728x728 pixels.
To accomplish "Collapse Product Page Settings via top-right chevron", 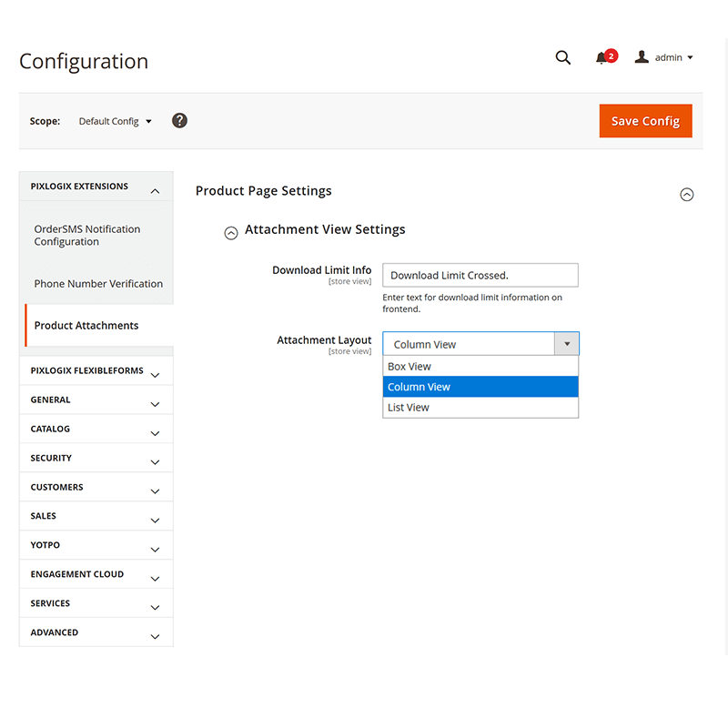I will pos(687,194).
